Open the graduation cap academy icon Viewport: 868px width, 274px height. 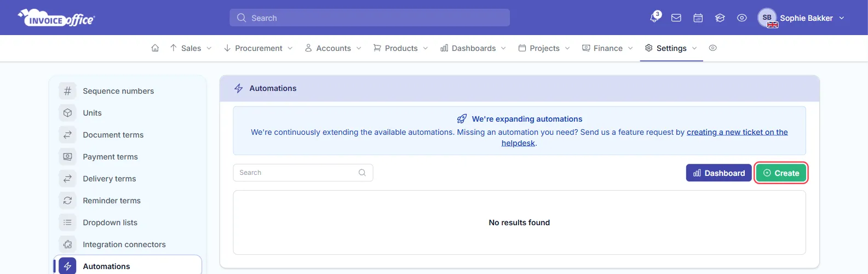tap(720, 18)
